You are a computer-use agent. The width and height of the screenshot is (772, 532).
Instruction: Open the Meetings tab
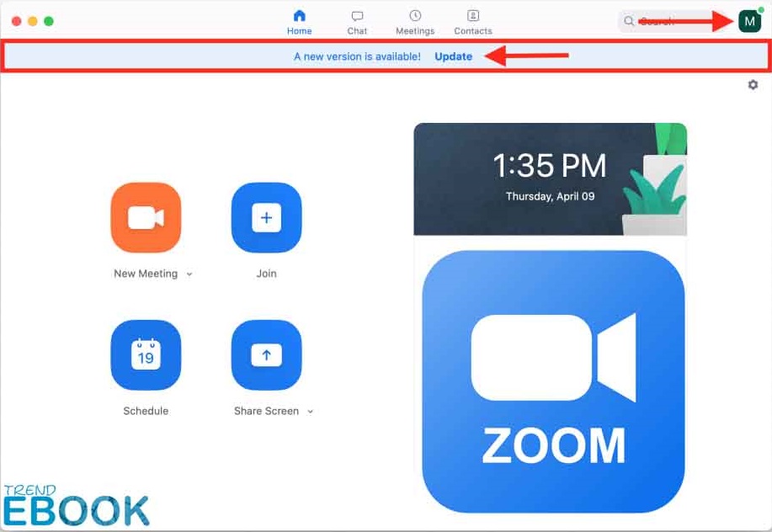click(x=415, y=23)
